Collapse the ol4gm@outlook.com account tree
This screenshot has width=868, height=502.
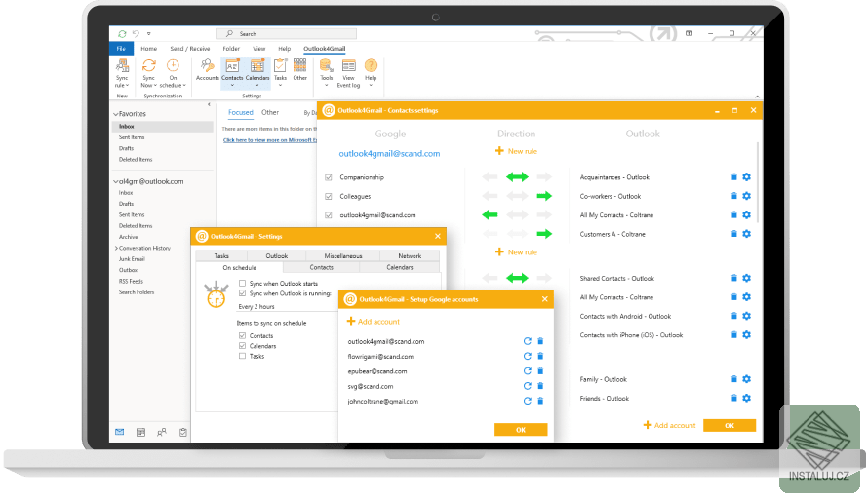(x=116, y=181)
